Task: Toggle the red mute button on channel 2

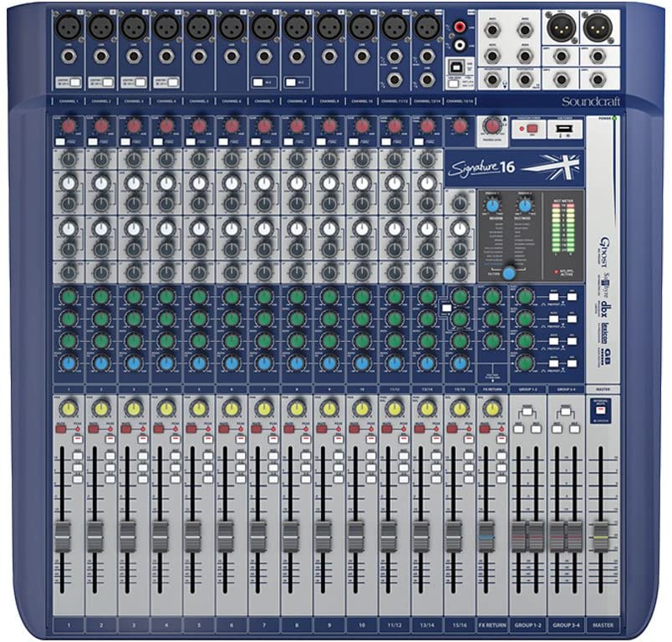Action: (x=94, y=428)
